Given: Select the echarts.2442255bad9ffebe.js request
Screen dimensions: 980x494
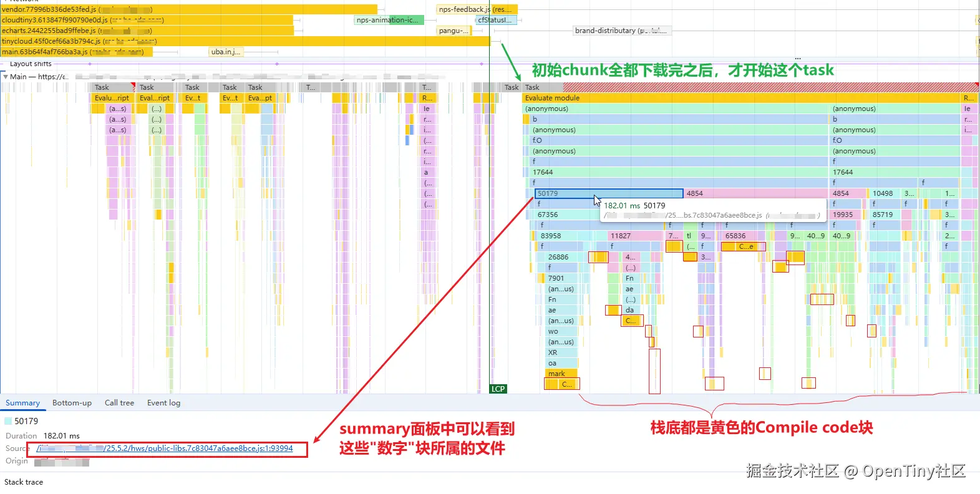Looking at the screenshot, I should coord(147,31).
